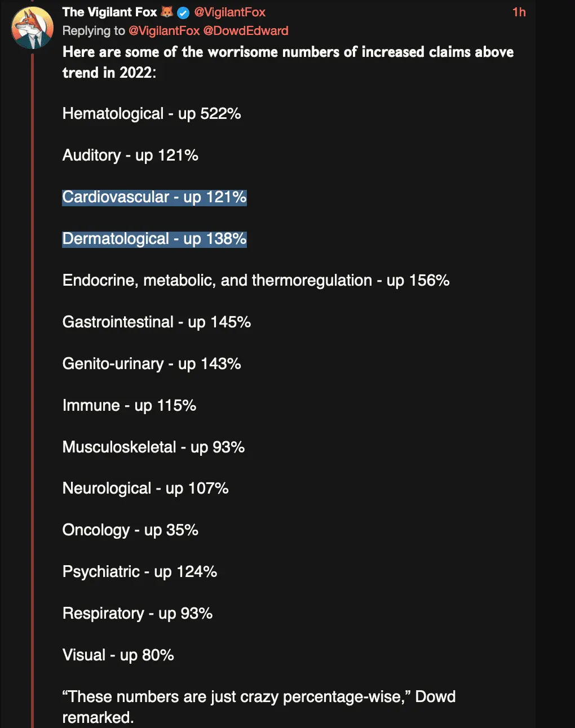Click the Visual up 80% text
This screenshot has width=575, height=728.
tap(118, 655)
